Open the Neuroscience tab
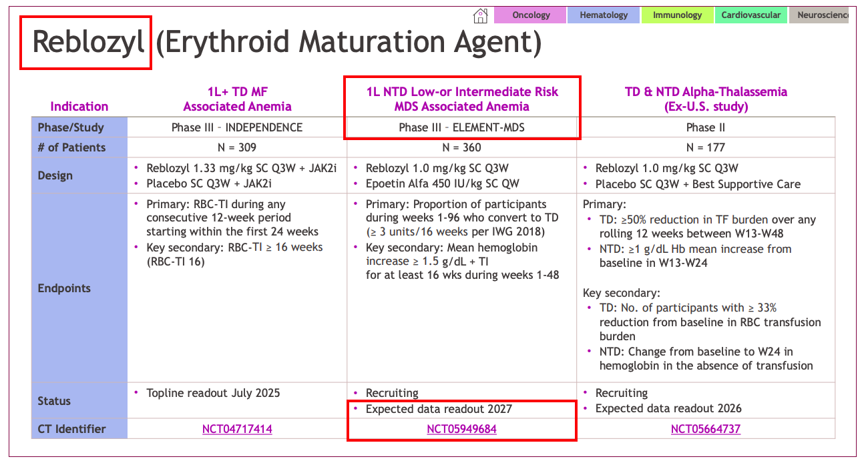The height and width of the screenshot is (467, 868). click(821, 15)
